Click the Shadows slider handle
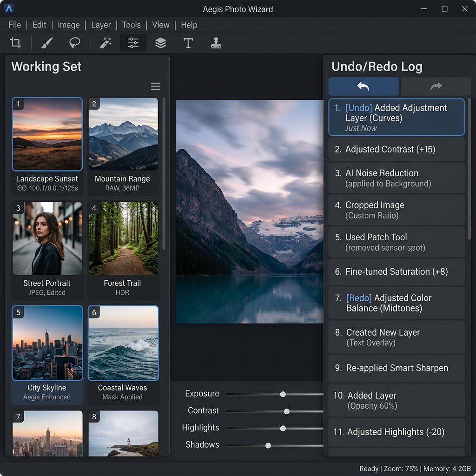The height and width of the screenshot is (476, 476). [268, 445]
